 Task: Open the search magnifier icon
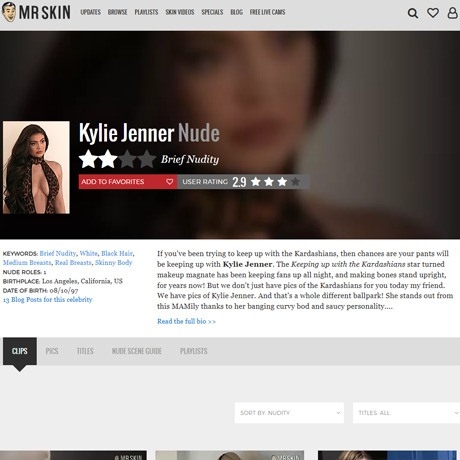pyautogui.click(x=413, y=13)
